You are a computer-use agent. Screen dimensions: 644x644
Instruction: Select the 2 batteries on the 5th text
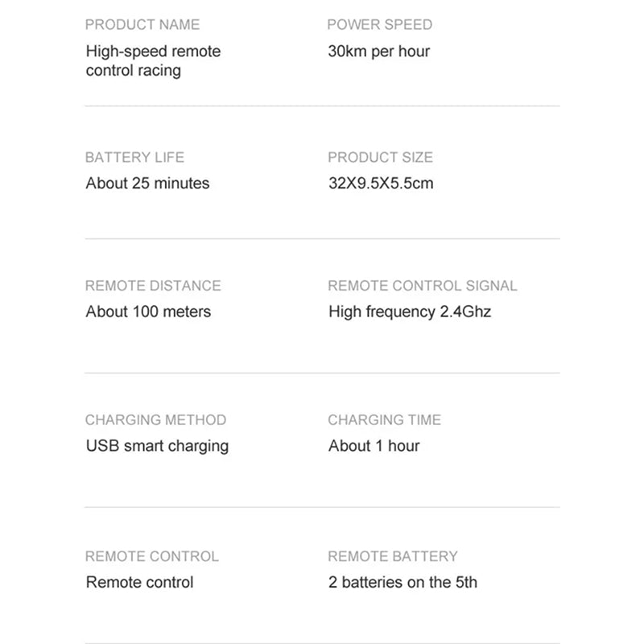click(x=402, y=582)
